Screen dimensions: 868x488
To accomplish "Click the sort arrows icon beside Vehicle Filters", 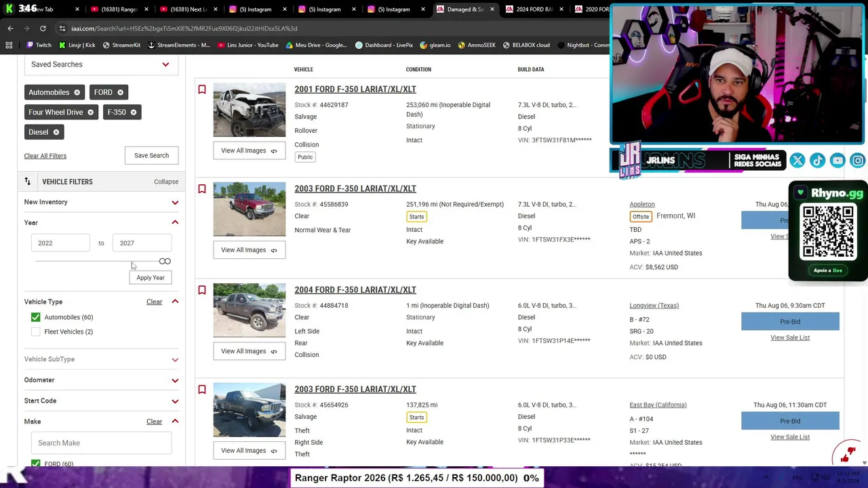I will click(28, 182).
